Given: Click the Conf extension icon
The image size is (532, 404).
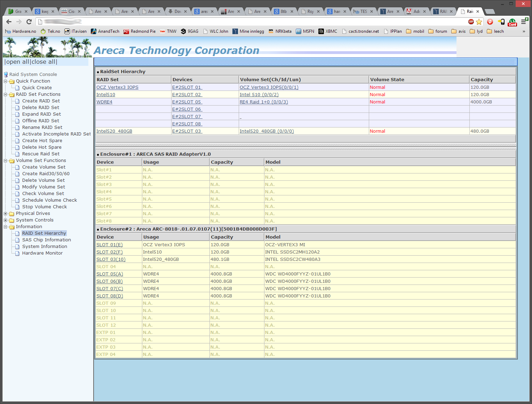Looking at the screenshot, I should point(512,22).
